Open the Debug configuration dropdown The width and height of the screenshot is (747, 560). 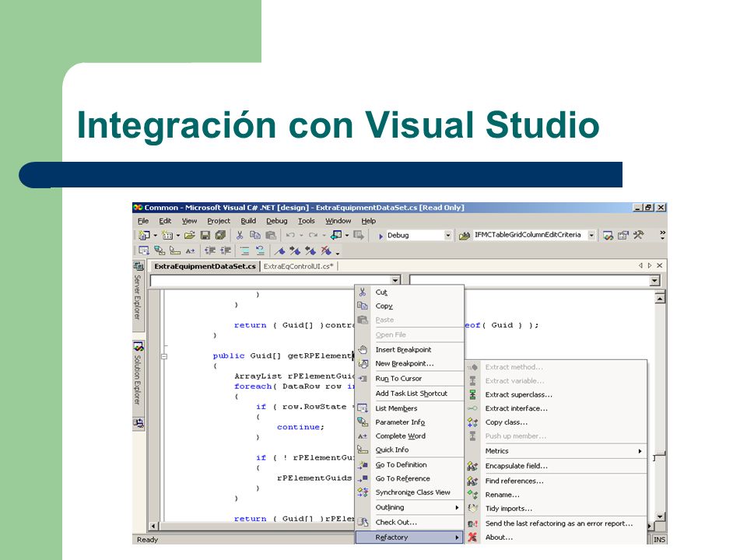click(x=448, y=235)
